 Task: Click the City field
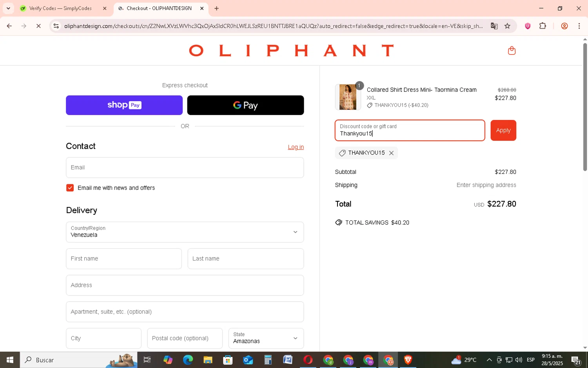[103, 338]
